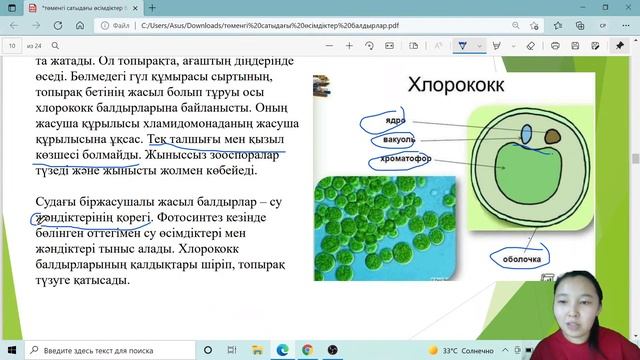Switch to the PDF document tab

84,8
